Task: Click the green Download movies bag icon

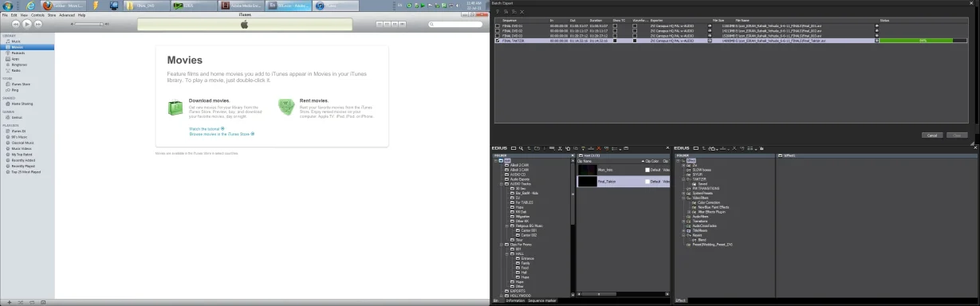Action: (x=175, y=107)
